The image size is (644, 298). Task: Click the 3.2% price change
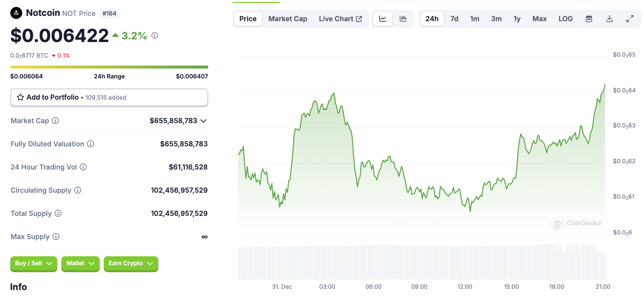134,36
